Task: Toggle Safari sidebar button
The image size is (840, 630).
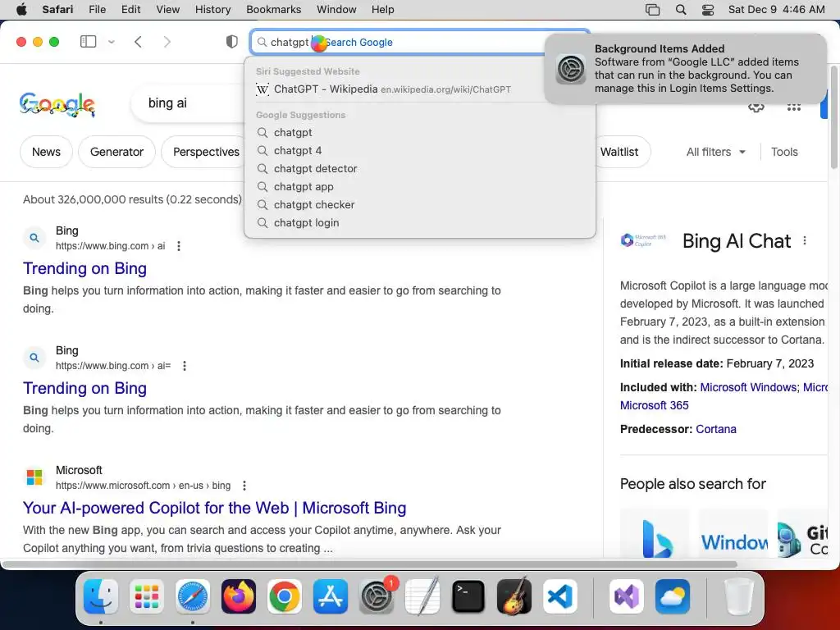Action: tap(88, 42)
